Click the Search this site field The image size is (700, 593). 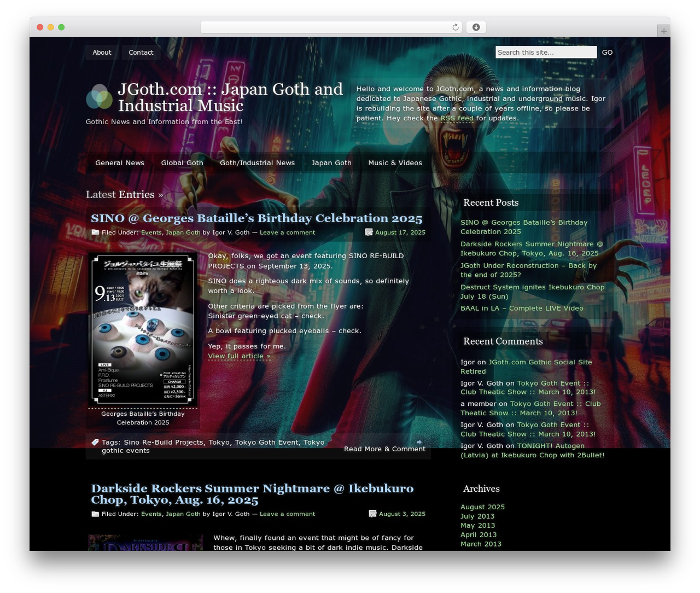(546, 52)
